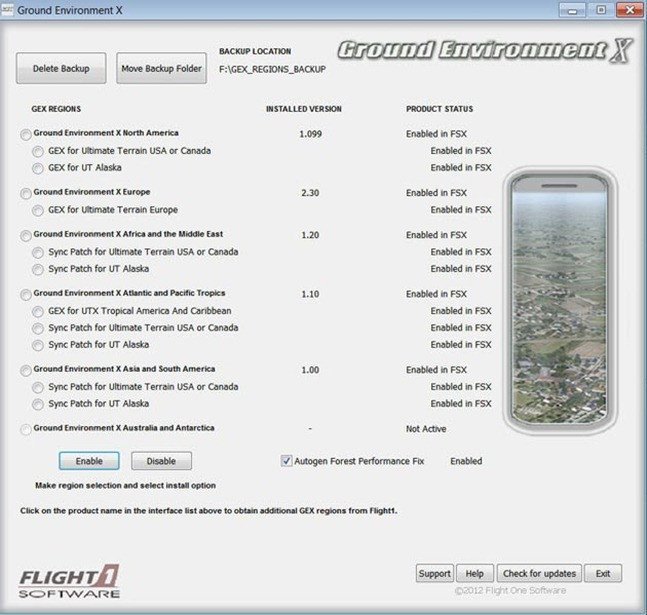The height and width of the screenshot is (615, 647).
Task: Click the Delete Backup button
Action: pos(61,68)
